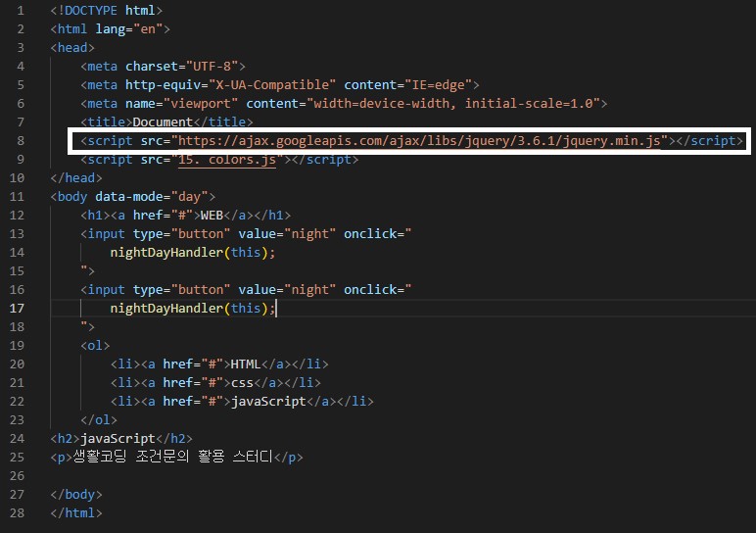This screenshot has width=756, height=533.
Task: Click value="night" on line 16
Action: coord(287,290)
